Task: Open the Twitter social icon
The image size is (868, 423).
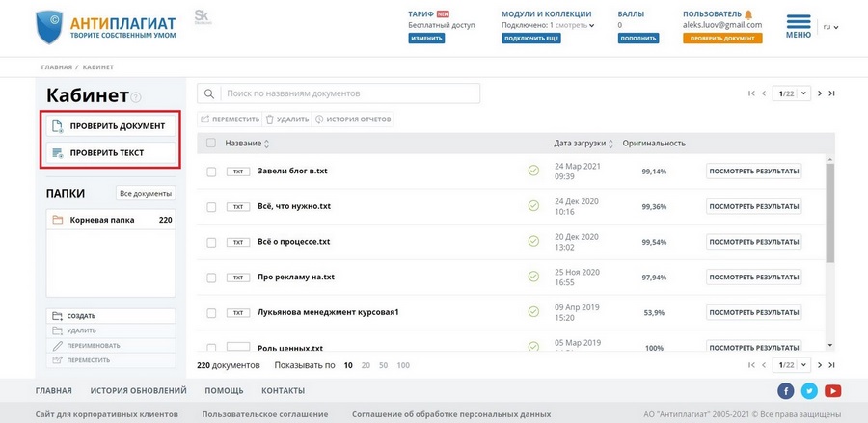Action: pos(809,391)
